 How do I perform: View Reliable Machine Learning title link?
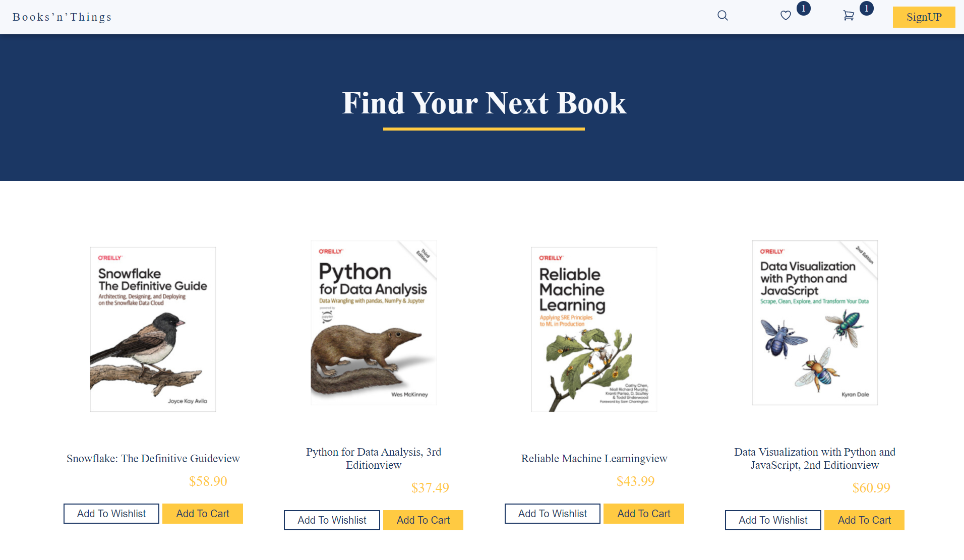[x=594, y=458]
